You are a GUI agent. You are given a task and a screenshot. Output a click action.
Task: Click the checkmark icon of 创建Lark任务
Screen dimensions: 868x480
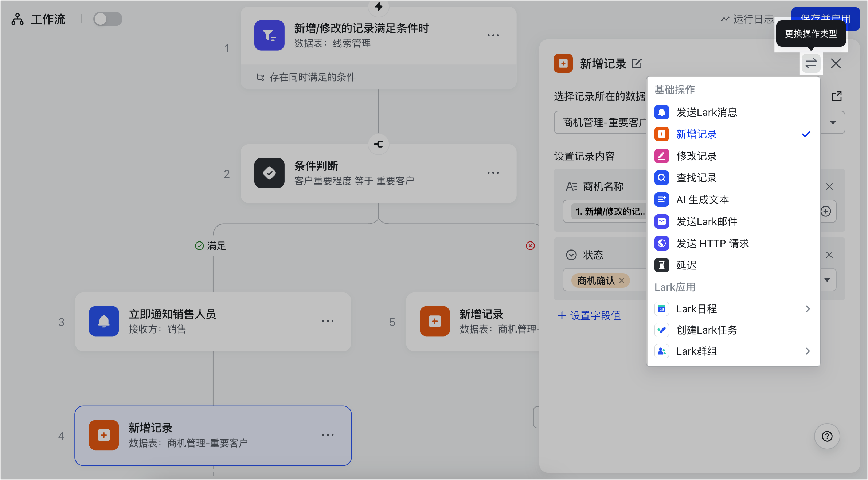pos(662,330)
